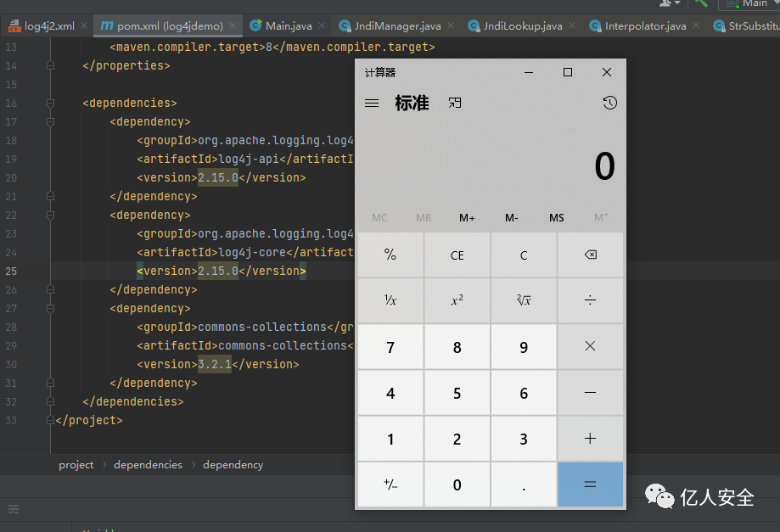Viewport: 780px width, 532px height.
Task: Open the memory list M dropdown
Action: tap(600, 218)
